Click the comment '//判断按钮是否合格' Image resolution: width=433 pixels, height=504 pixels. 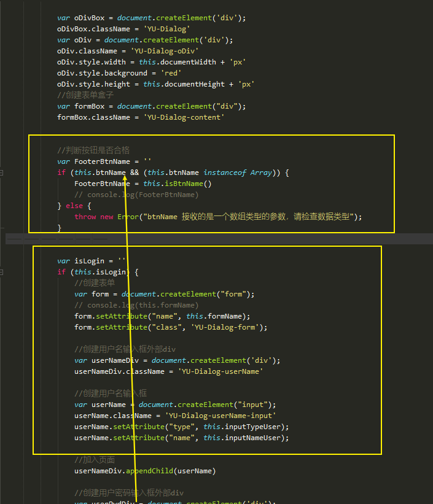click(93, 150)
